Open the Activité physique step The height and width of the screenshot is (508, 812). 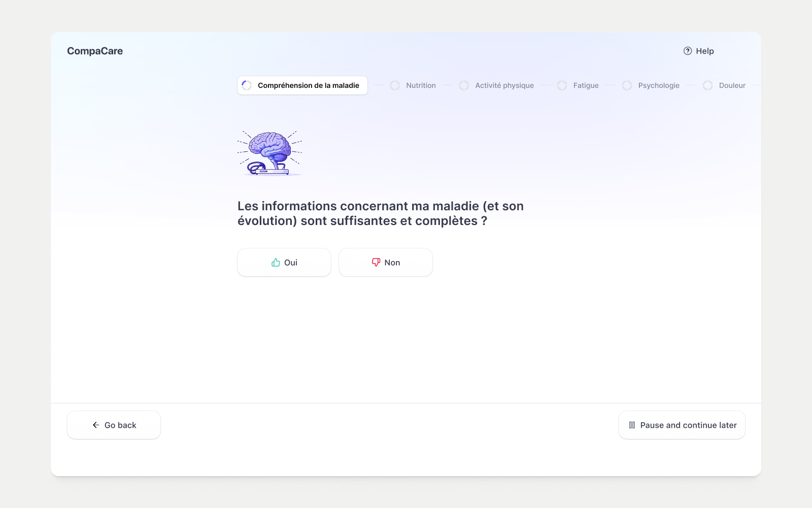pyautogui.click(x=496, y=85)
